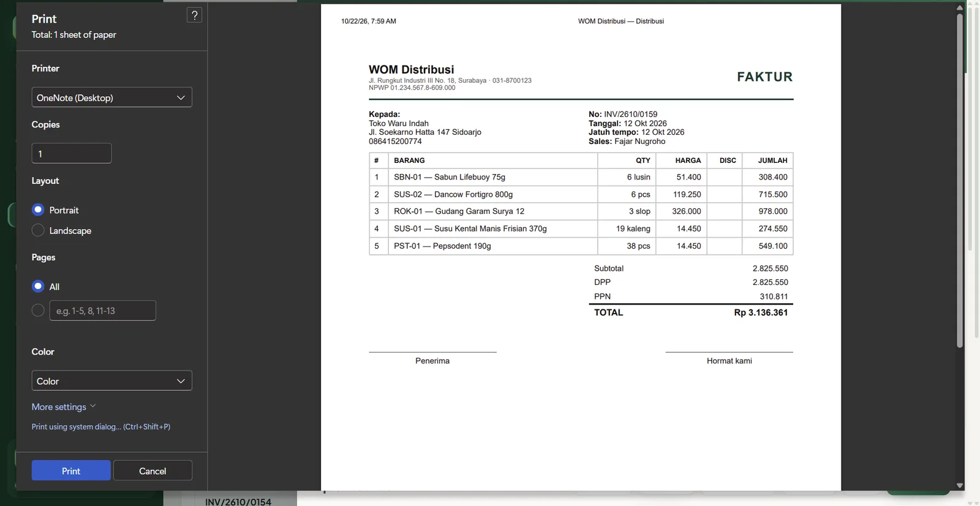Click the FAKTUR heading in the preview
980x506 pixels.
pyautogui.click(x=764, y=77)
